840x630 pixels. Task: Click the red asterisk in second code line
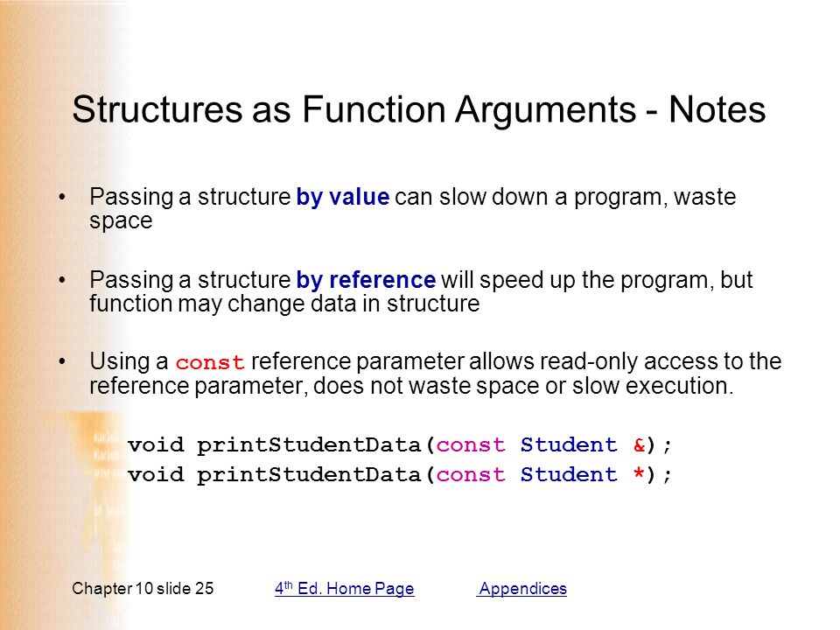pos(639,473)
